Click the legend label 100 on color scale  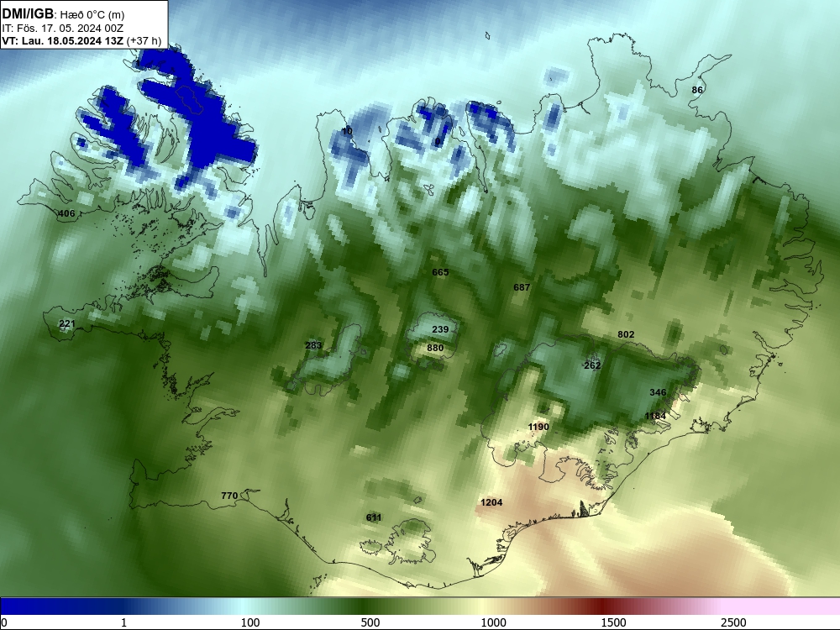(x=250, y=622)
